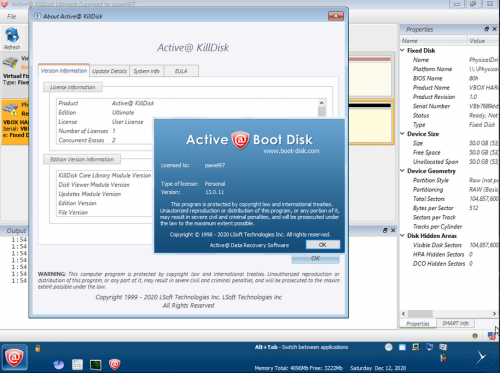Select the Properties tab at panel bottom
Image resolution: width=500 pixels, height=373 pixels.
point(418,324)
